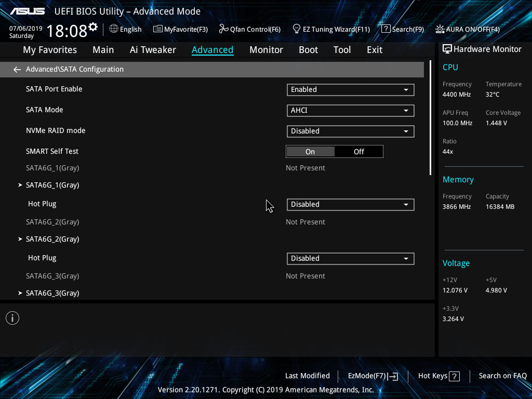The height and width of the screenshot is (399, 532).
Task: Click the 07/06/2019 date
Action: click(x=26, y=29)
